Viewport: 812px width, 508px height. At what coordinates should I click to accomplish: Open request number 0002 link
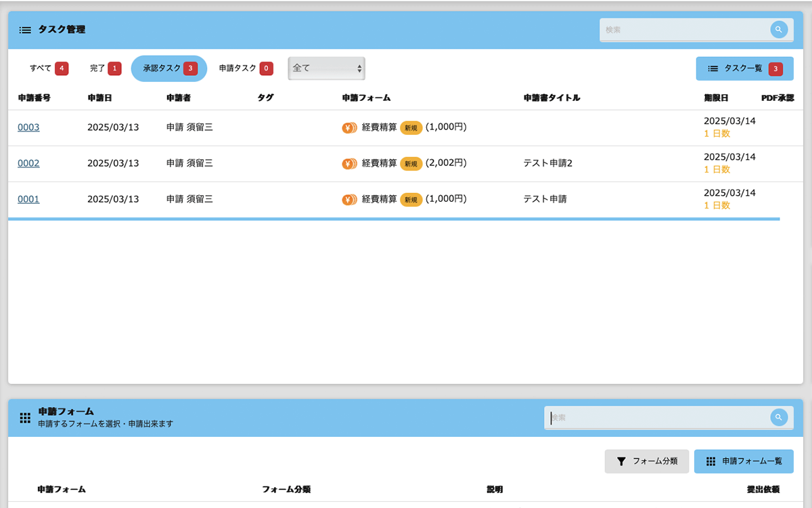point(28,163)
